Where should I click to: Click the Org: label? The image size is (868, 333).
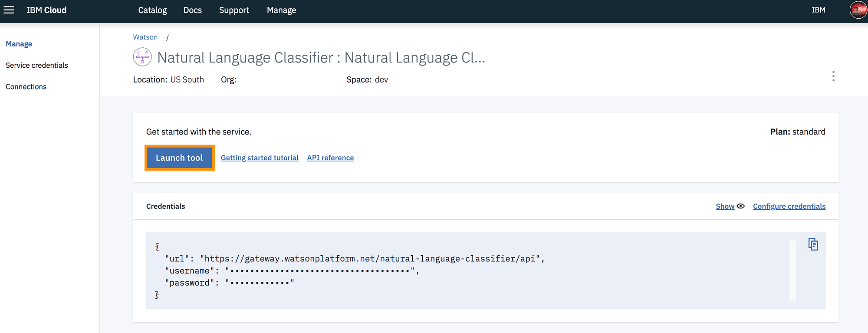229,79
